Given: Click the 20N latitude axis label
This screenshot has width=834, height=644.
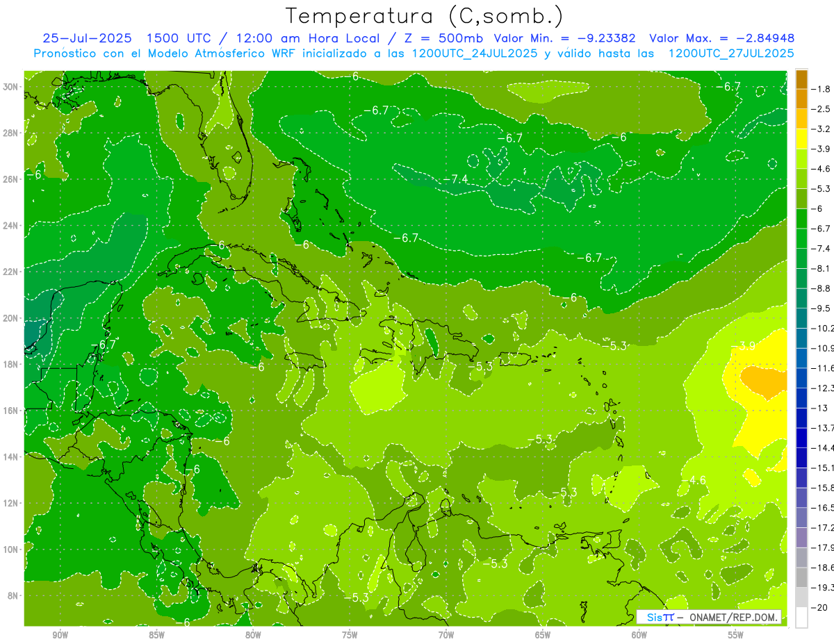Looking at the screenshot, I should coord(12,317).
